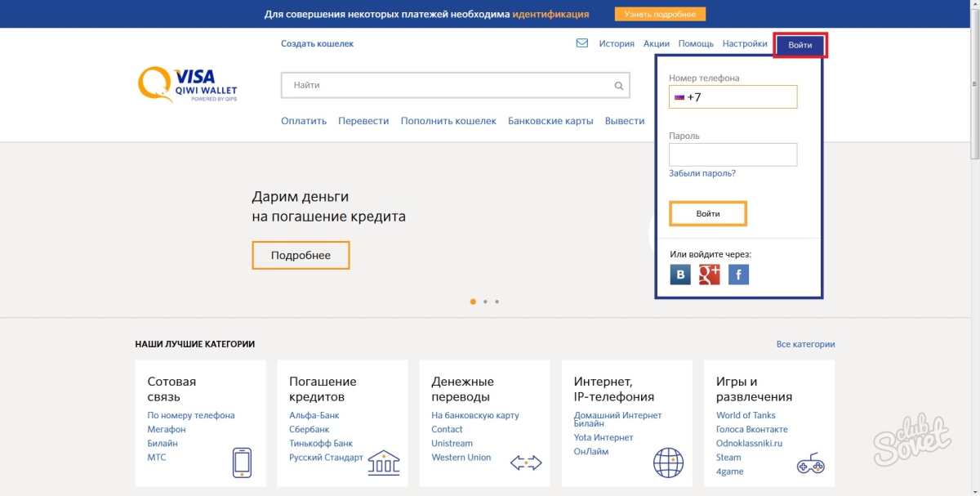Click the internet globe category icon

pyautogui.click(x=668, y=462)
